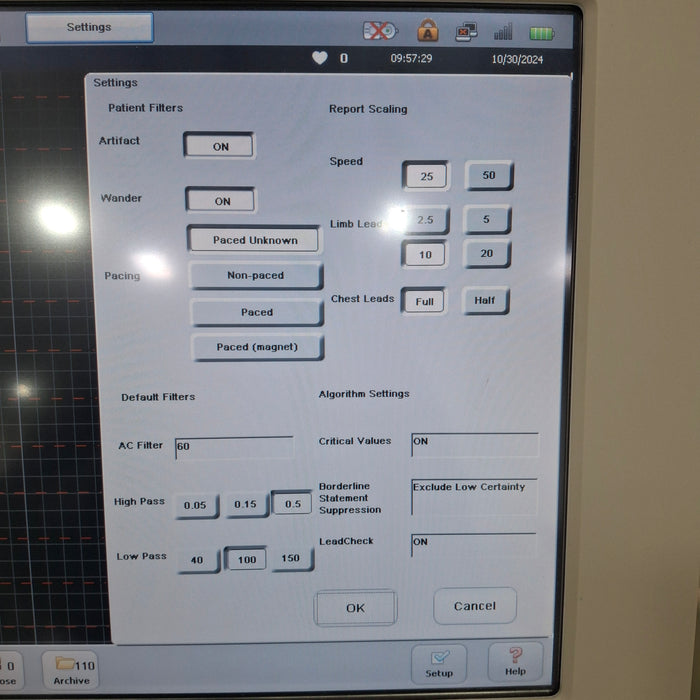Click the signal strength bars icon
The height and width of the screenshot is (700, 700).
503,32
